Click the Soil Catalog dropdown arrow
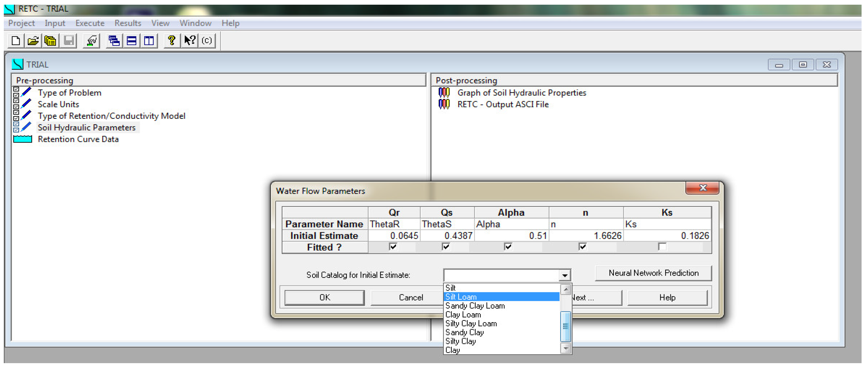Screen dimensions: 868x369 tap(564, 276)
